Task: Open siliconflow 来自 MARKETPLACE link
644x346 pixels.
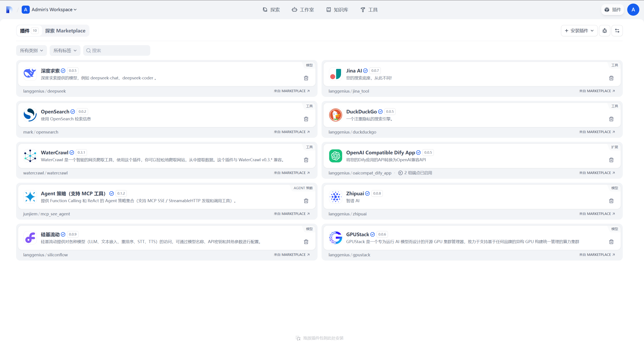Action: pos(292,255)
